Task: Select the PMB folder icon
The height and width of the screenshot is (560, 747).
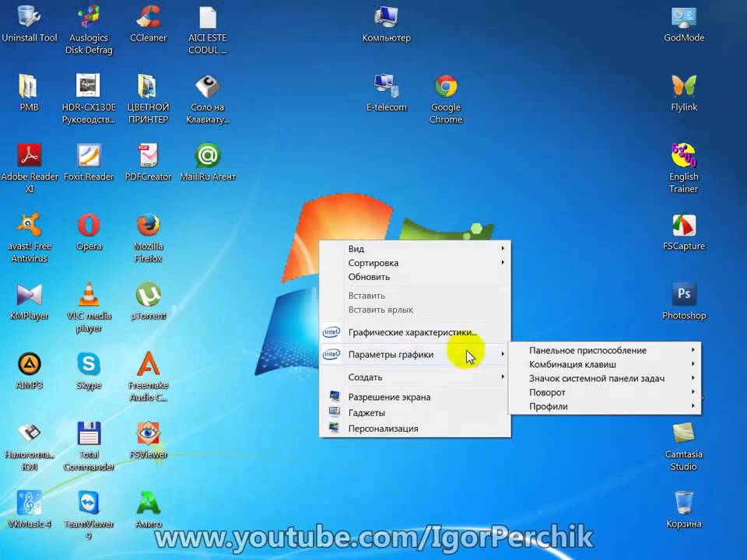Action: pos(29,86)
